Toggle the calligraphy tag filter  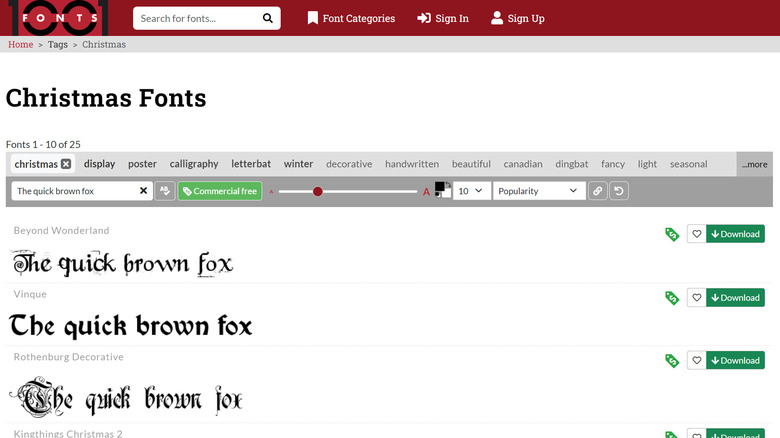coord(194,164)
